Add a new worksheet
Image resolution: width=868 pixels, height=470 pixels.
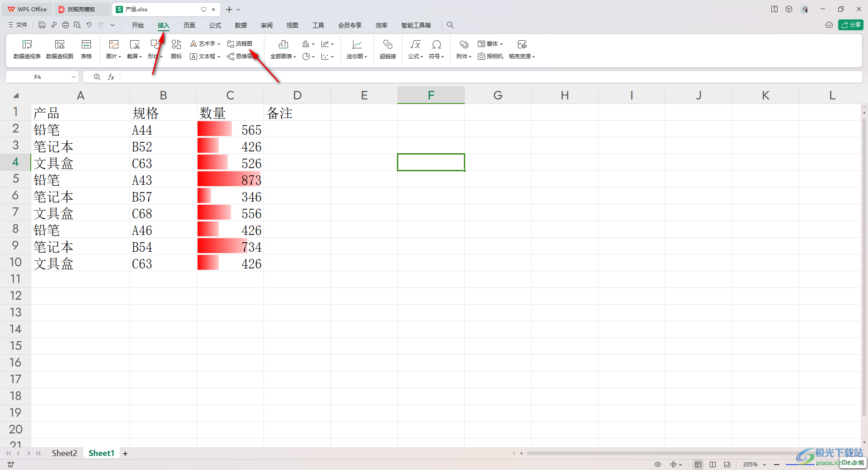click(125, 453)
